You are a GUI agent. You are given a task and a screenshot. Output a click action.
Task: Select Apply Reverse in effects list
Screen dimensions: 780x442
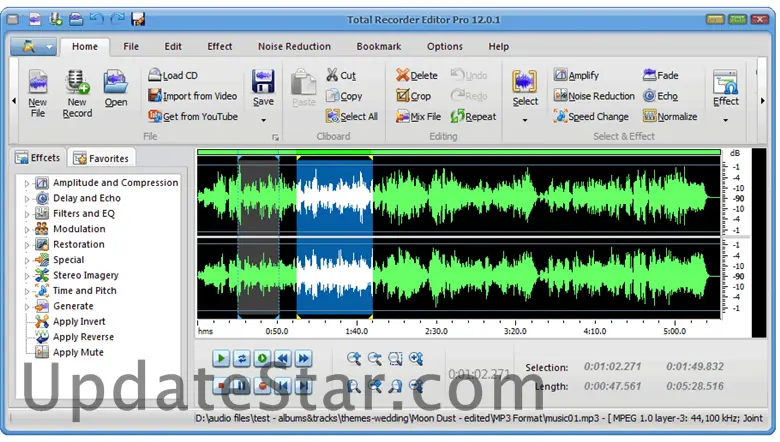click(x=84, y=337)
